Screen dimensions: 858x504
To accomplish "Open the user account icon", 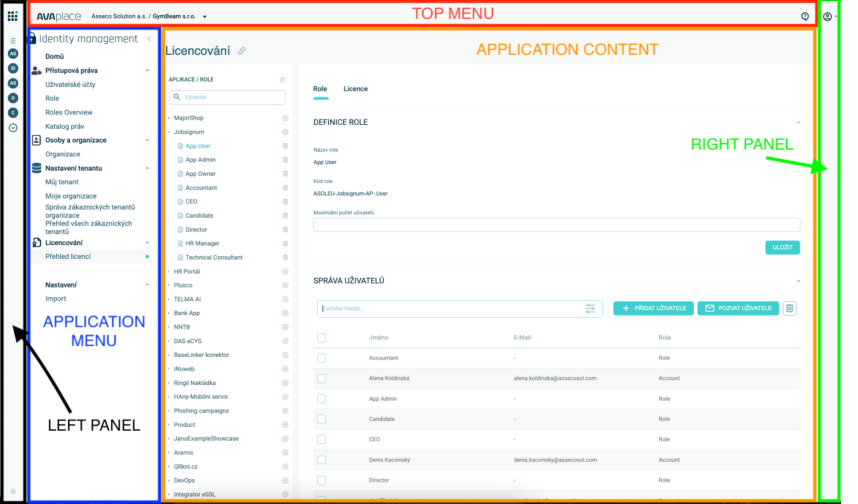I will click(827, 16).
